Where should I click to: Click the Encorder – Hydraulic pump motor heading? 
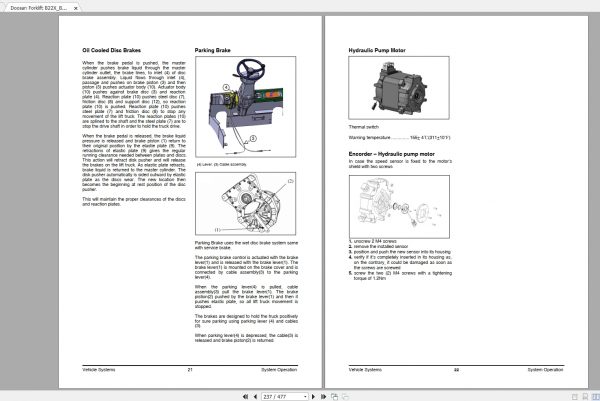pos(391,154)
